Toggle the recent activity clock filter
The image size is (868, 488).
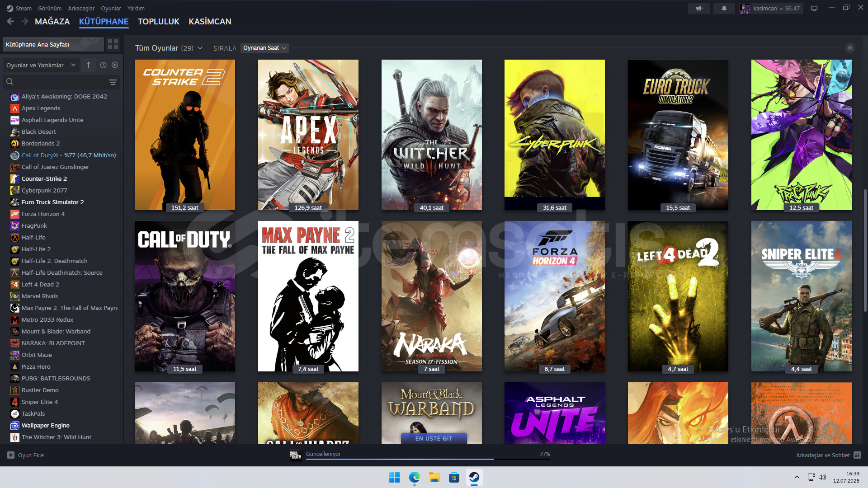coord(103,65)
